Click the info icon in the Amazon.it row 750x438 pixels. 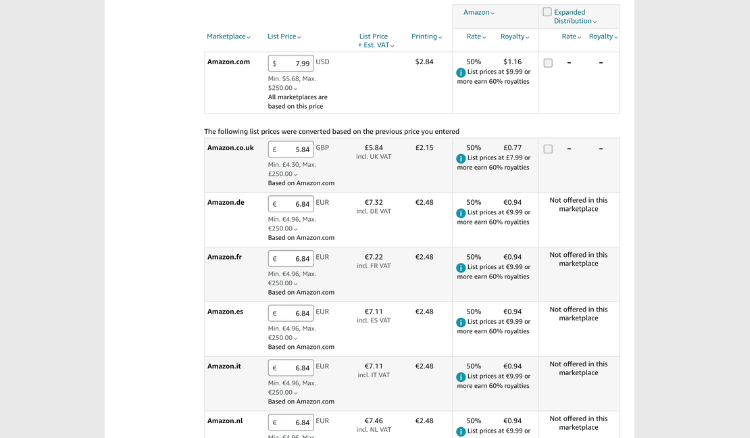click(461, 377)
